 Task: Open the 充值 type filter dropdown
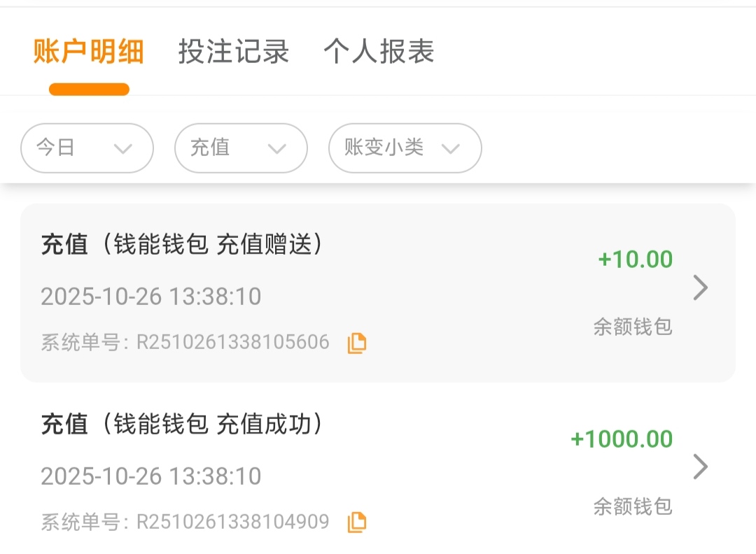[x=241, y=148]
